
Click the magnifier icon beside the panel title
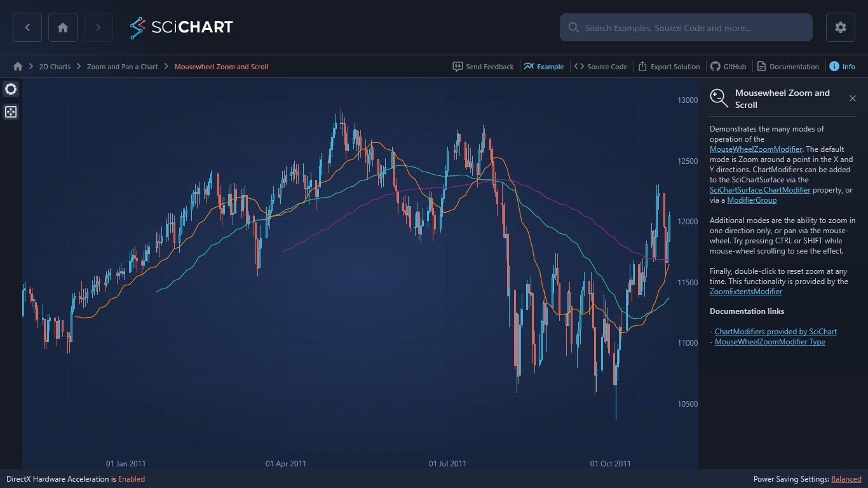(x=719, y=98)
